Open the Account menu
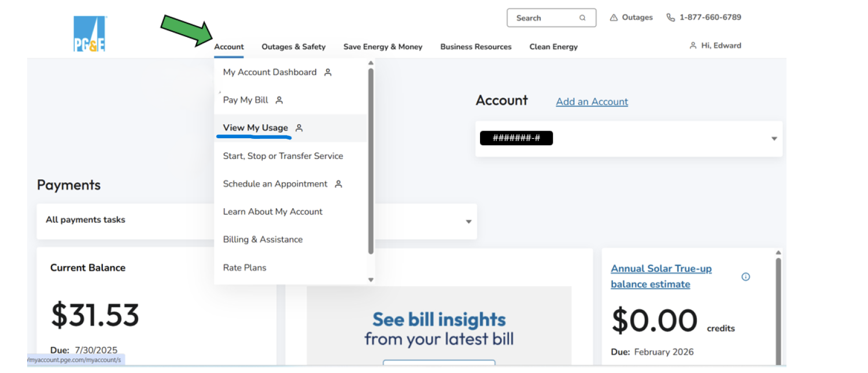This screenshot has width=868, height=373. (x=229, y=47)
